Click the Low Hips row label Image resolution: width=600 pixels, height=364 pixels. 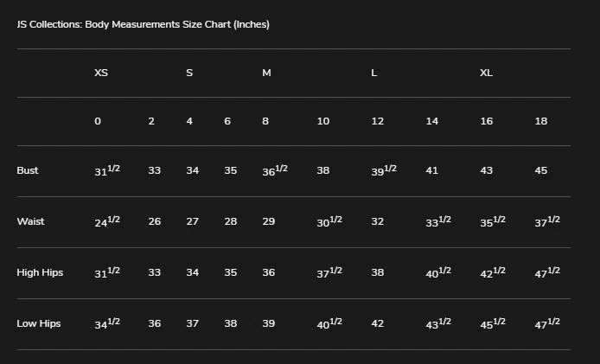(x=39, y=323)
